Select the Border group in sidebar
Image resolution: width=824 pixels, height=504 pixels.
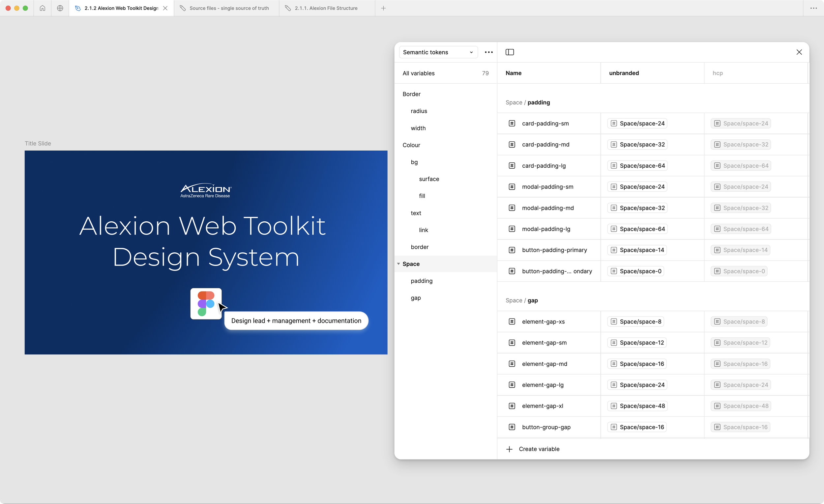(x=411, y=94)
